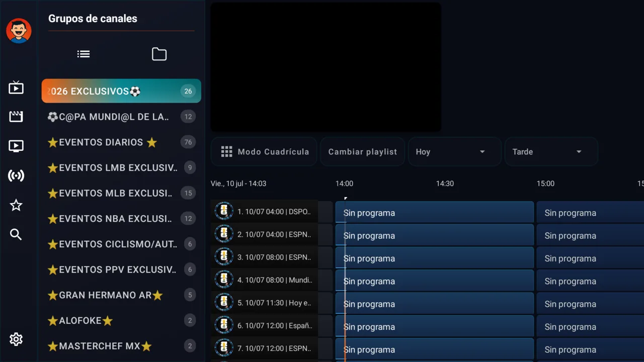Open the Tarde time-of-day dropdown

pyautogui.click(x=551, y=152)
